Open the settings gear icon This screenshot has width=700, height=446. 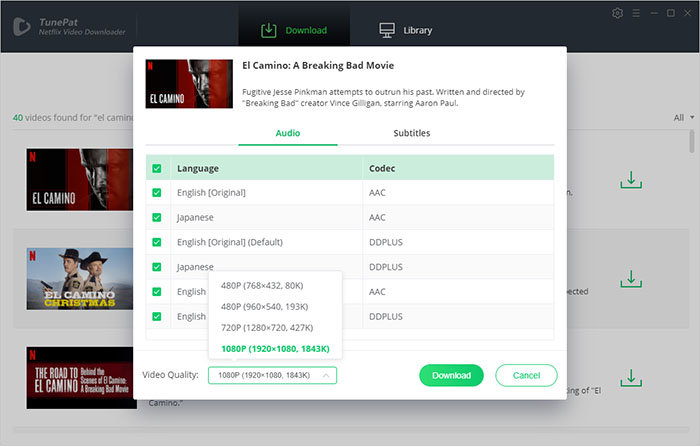(x=617, y=13)
